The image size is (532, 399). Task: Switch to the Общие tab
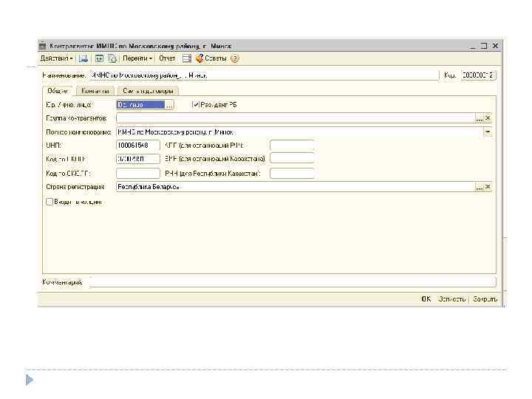pyautogui.click(x=58, y=91)
